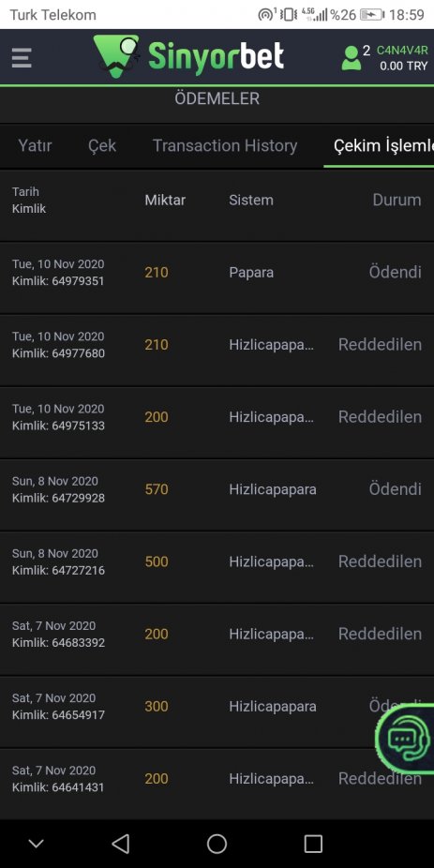Tap the 0.00 TRY balance
The image size is (434, 868).
pos(404,66)
